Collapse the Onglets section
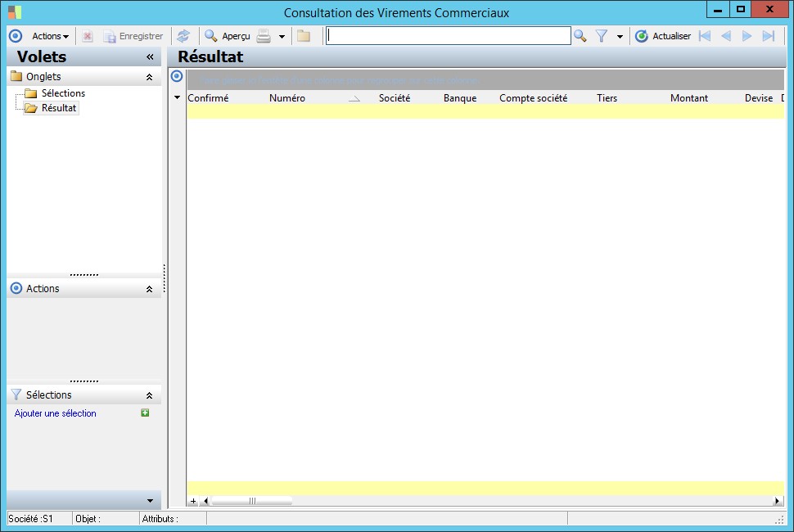The image size is (794, 532). 149,77
